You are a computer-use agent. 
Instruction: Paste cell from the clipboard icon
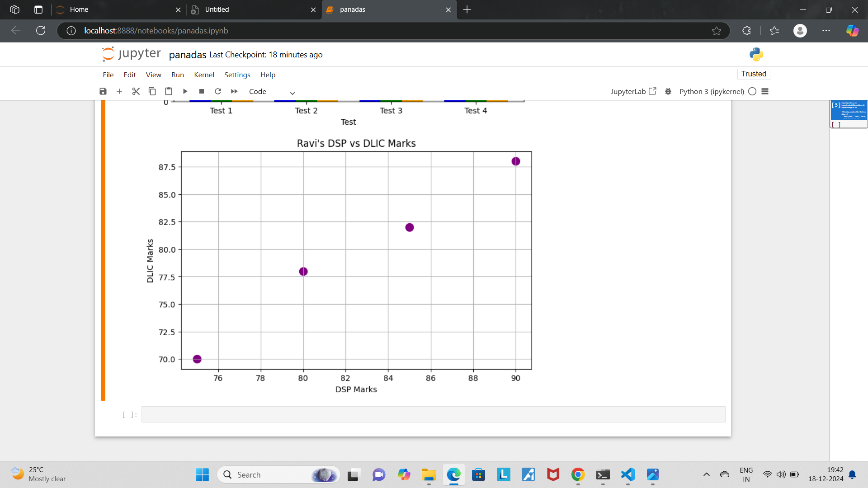point(169,91)
